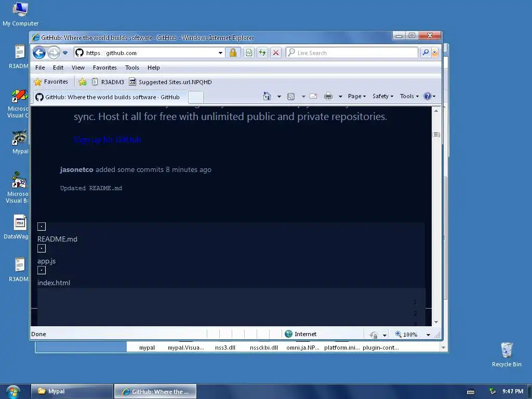Open the Favorites menu in menu bar
Viewport: 532px width, 399px height.
click(x=105, y=68)
